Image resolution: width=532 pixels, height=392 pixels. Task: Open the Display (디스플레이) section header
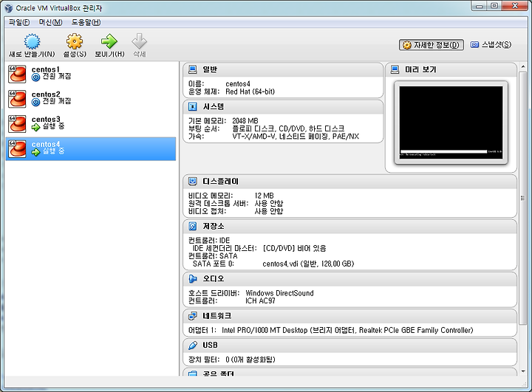[x=349, y=182]
